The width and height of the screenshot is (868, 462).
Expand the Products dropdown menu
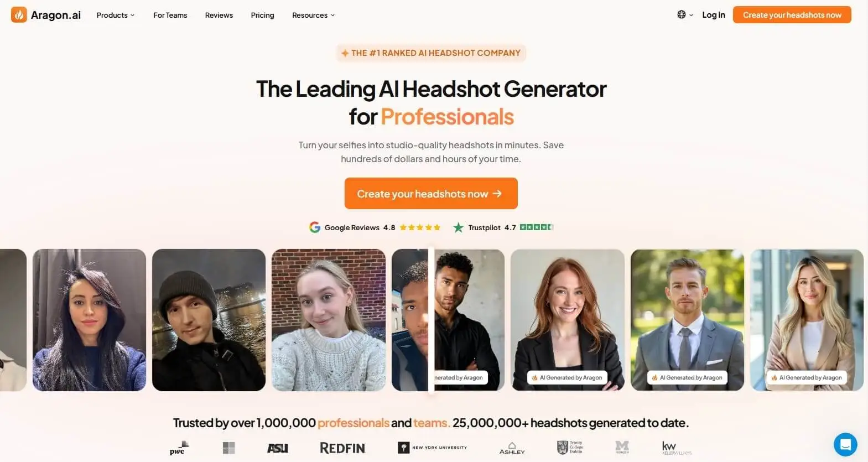[115, 15]
